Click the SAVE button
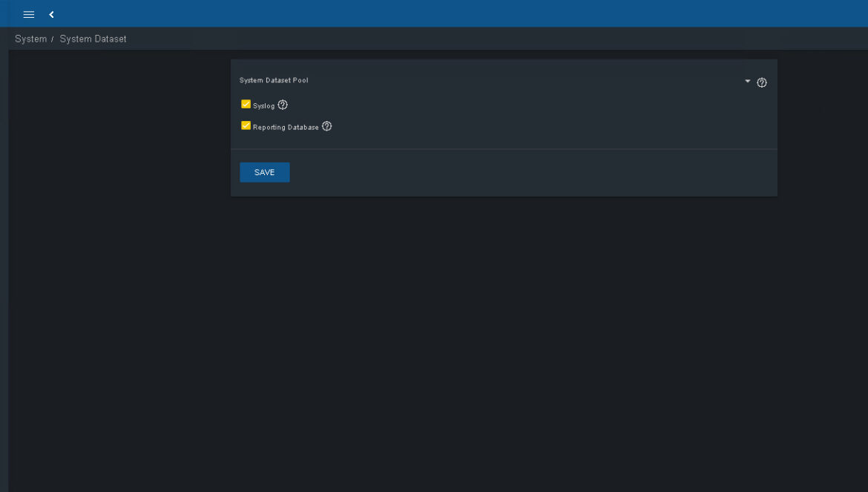 265,172
